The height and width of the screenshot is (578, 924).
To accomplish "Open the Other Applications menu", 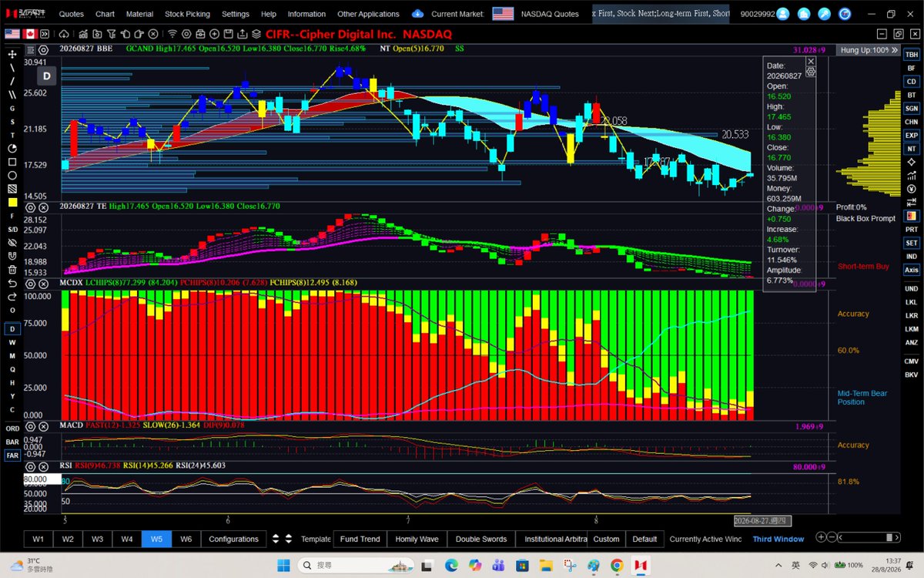I will tap(368, 14).
